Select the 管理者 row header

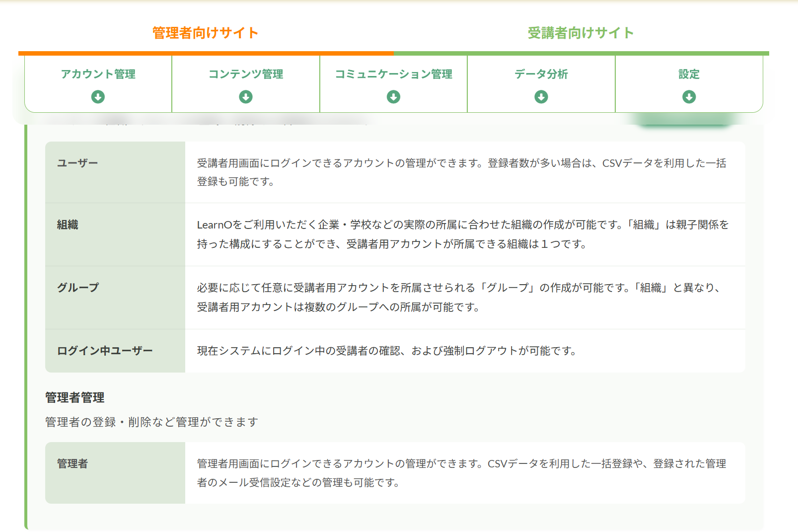click(x=115, y=473)
